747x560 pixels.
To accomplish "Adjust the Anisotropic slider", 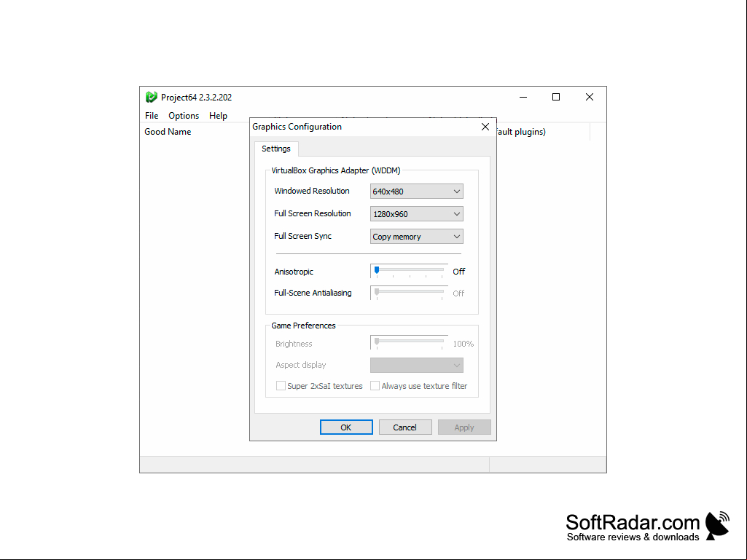I will click(x=409, y=271).
